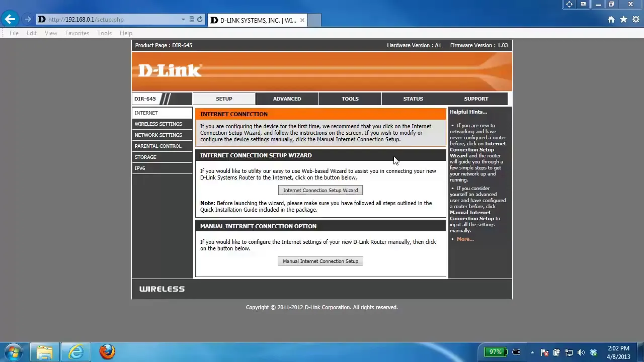
Task: Click the compatibility view icon in address bar
Action: (x=192, y=20)
